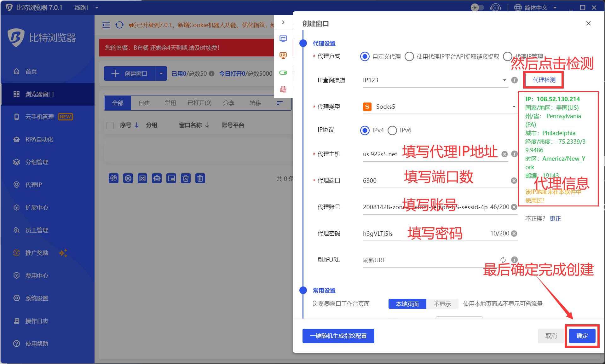Open 代理IP in the sidebar
Image resolution: width=605 pixels, height=364 pixels.
pyautogui.click(x=28, y=185)
